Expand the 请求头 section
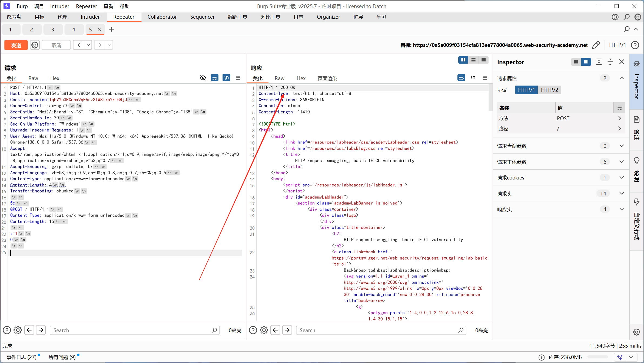The width and height of the screenshot is (644, 363). coord(622,194)
